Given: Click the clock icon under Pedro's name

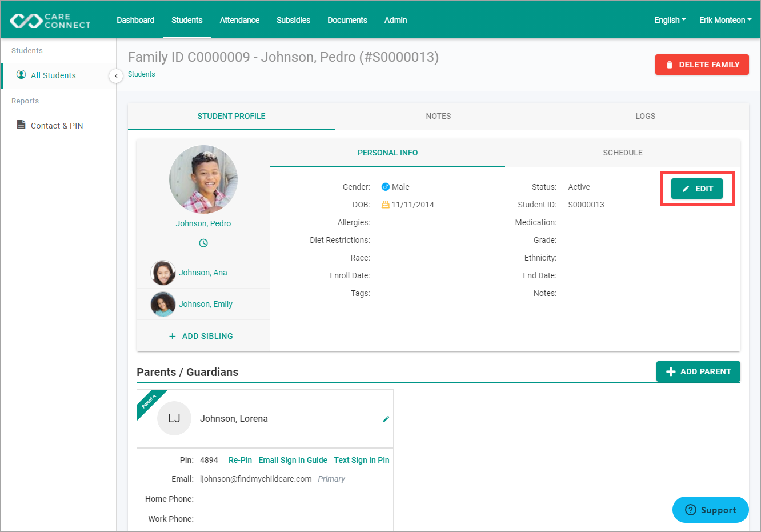Looking at the screenshot, I should point(203,243).
